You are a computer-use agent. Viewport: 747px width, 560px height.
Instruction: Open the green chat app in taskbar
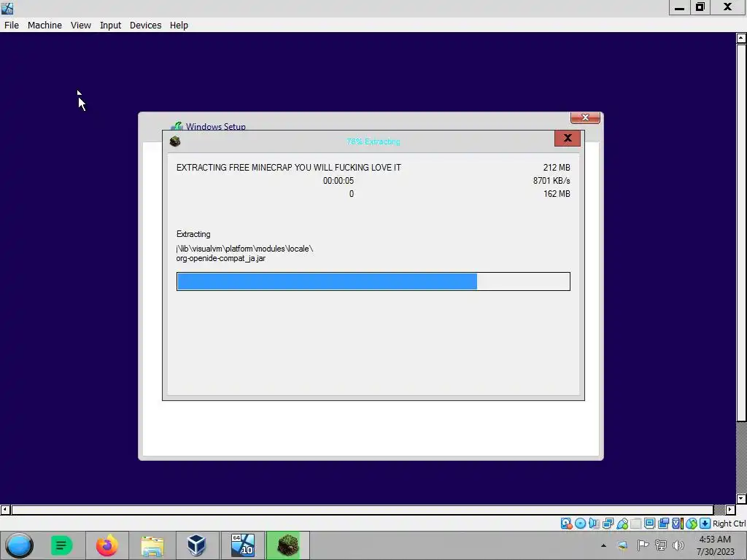(61, 545)
